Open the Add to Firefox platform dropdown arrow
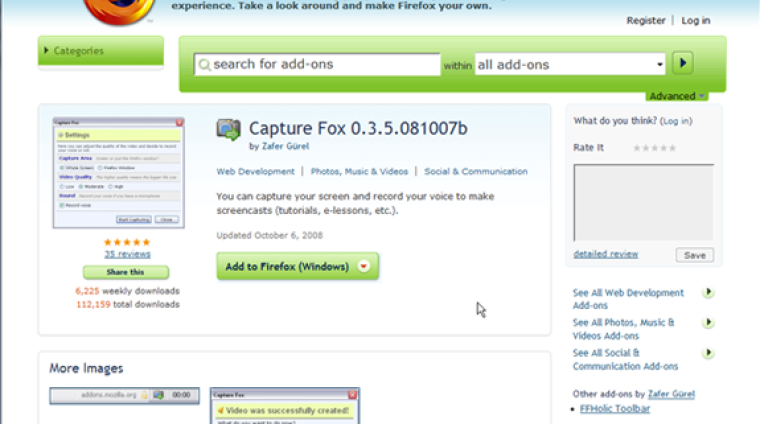 point(364,267)
